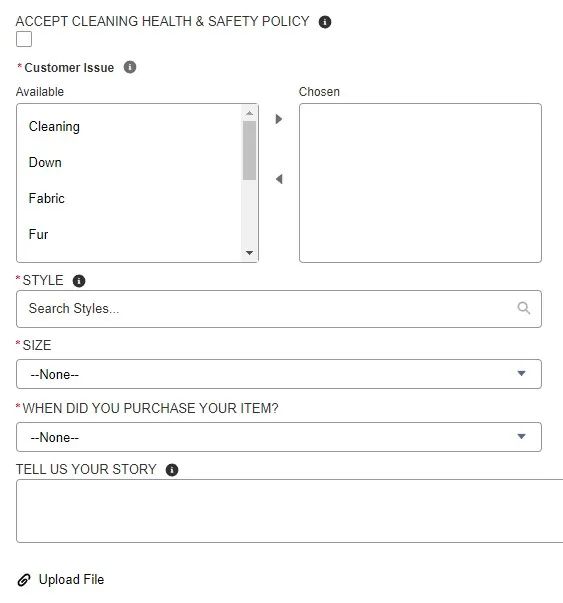The height and width of the screenshot is (603, 563).
Task: Click the info icon beside Cleaning Health & Safety Policy
Action: (x=325, y=22)
